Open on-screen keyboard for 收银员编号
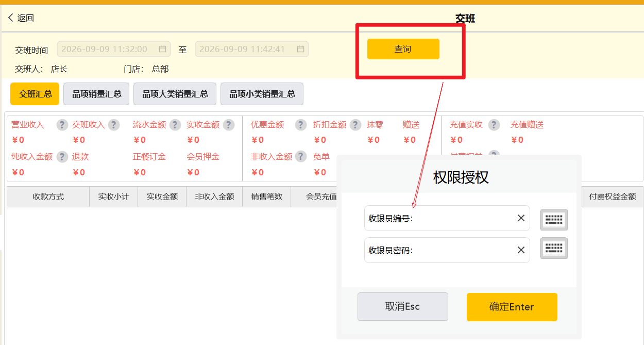This screenshot has width=644, height=345. (x=554, y=219)
